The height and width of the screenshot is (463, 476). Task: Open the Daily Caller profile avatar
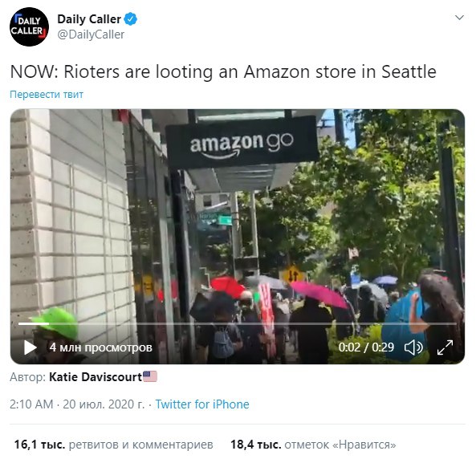29,26
